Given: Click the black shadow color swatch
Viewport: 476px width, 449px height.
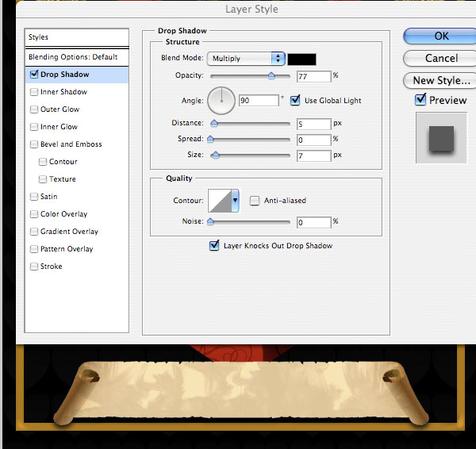Looking at the screenshot, I should [x=301, y=59].
